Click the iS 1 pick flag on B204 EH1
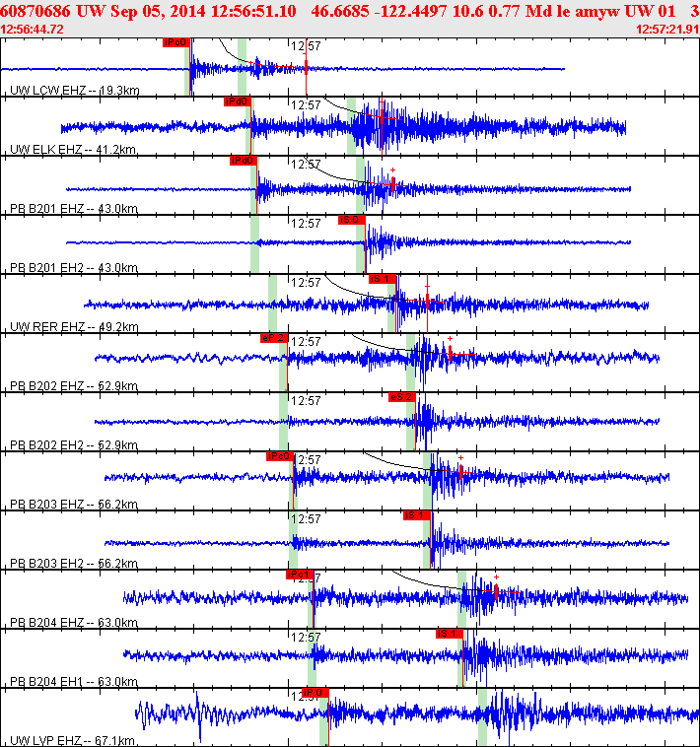 click(449, 633)
